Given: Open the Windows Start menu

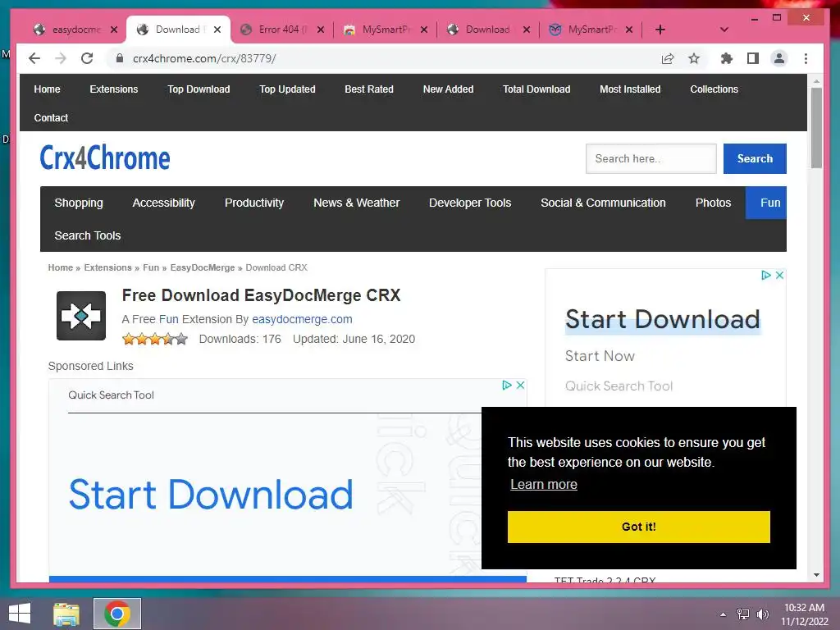Looking at the screenshot, I should (x=20, y=614).
